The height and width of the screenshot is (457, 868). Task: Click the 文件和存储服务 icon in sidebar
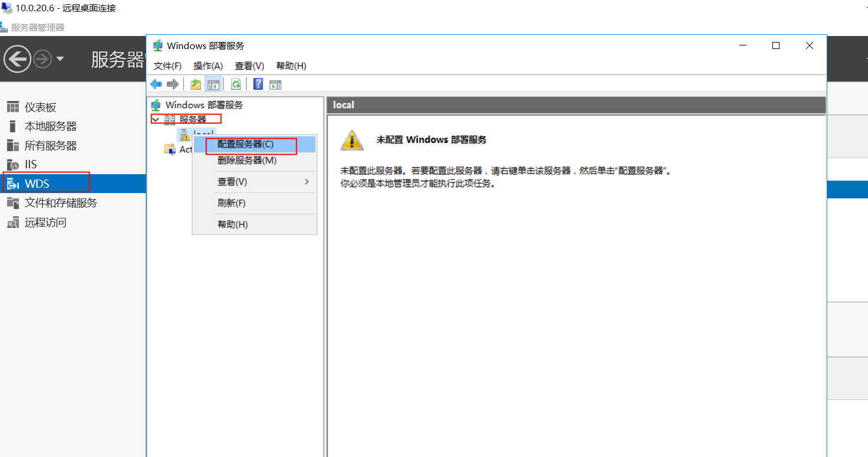[x=13, y=203]
